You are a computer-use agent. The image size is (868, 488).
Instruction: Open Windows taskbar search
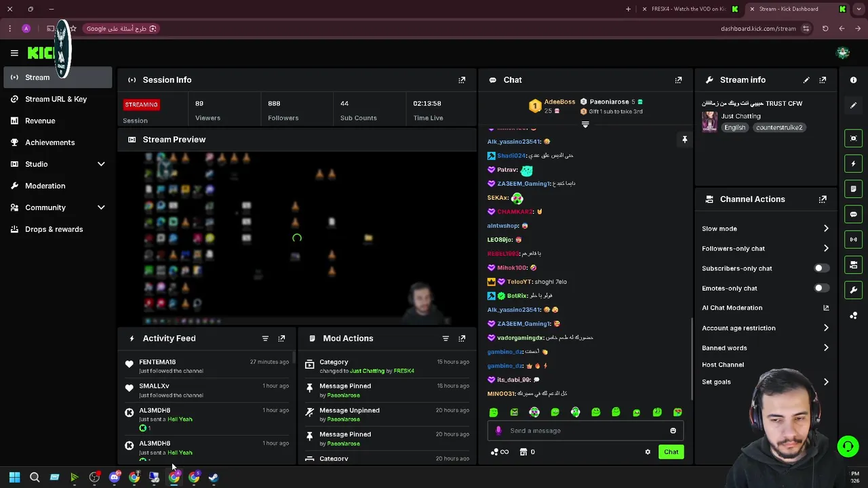(35, 477)
